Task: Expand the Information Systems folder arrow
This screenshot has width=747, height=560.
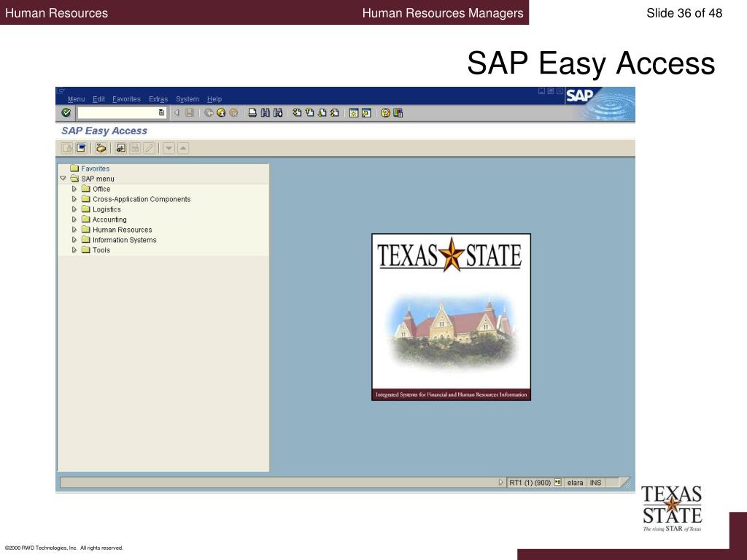Action: pos(74,240)
